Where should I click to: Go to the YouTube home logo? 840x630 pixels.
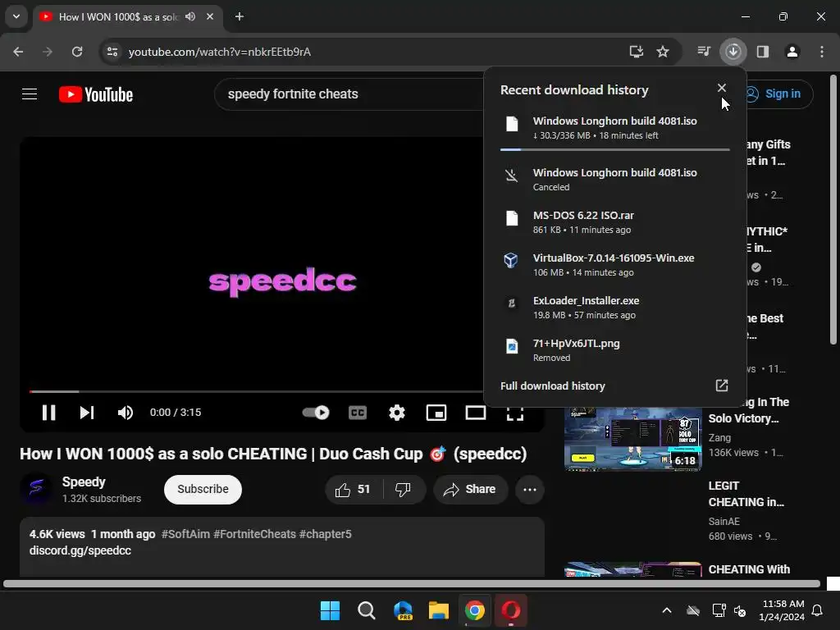(96, 94)
